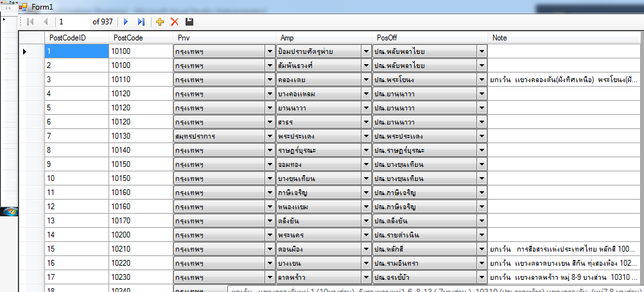Move to the previous record

[46, 22]
